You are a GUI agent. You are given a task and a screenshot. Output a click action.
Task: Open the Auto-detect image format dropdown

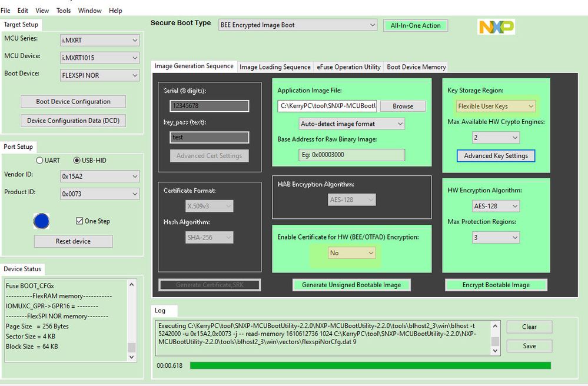[x=352, y=124]
